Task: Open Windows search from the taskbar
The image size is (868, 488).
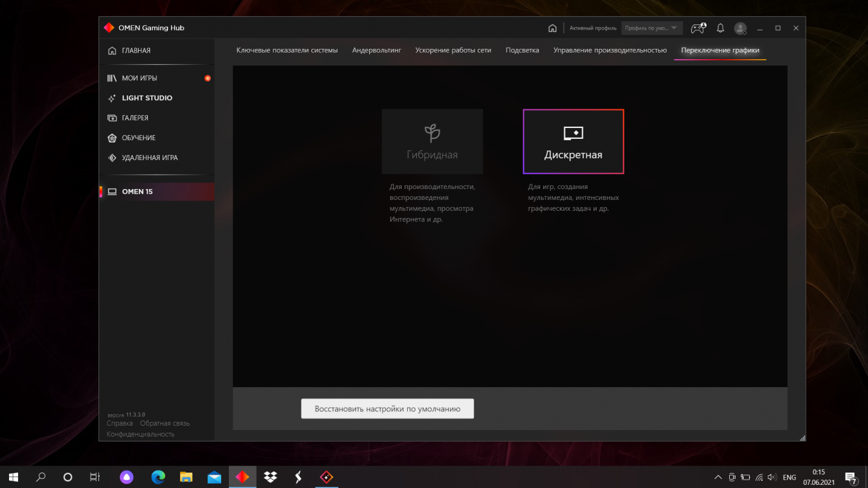Action: point(41,477)
